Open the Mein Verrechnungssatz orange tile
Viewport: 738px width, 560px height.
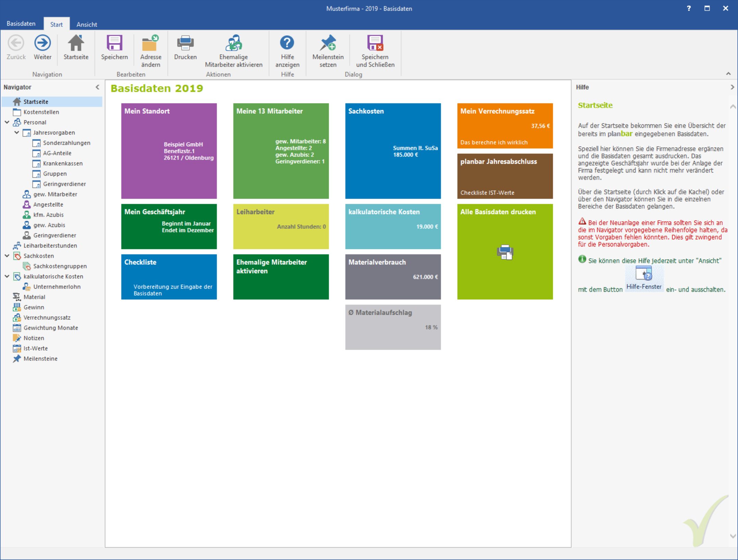coord(505,126)
